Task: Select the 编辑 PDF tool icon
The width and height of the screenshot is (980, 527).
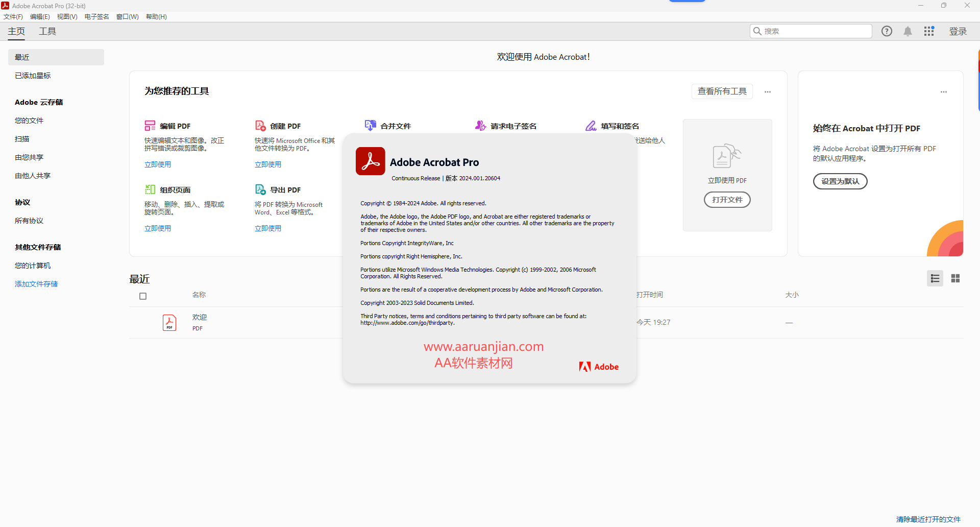Action: pos(150,125)
